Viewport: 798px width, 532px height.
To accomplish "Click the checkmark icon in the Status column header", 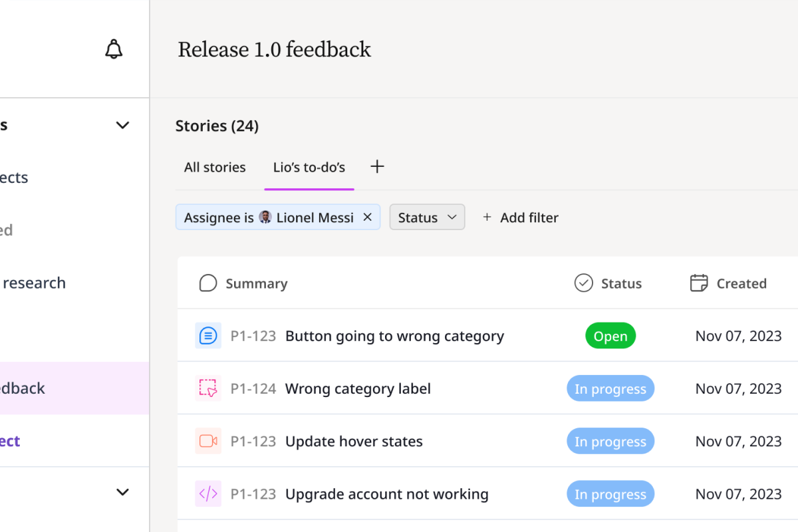I will click(x=583, y=283).
